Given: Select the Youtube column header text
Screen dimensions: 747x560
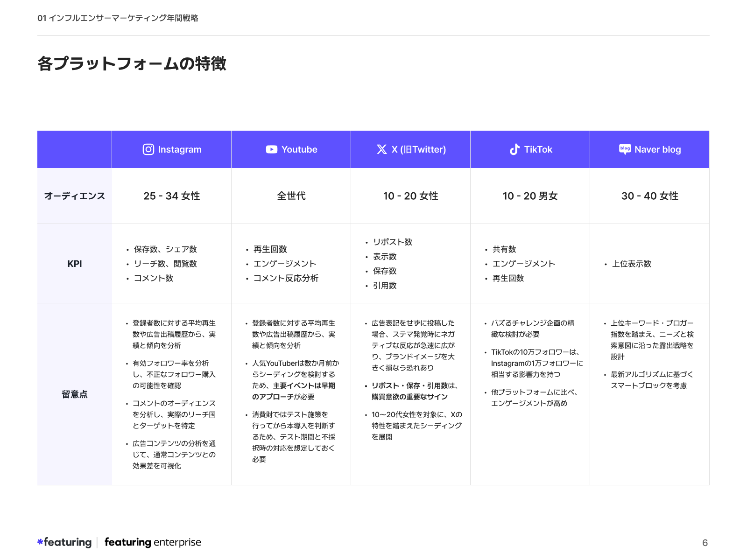Looking at the screenshot, I should tap(299, 149).
